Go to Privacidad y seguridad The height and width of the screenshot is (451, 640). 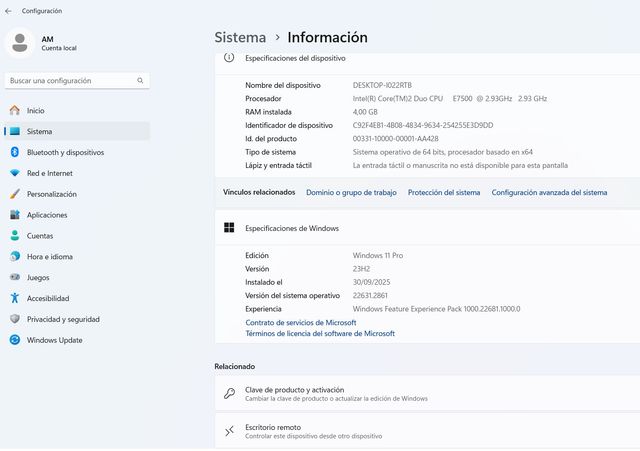(63, 319)
